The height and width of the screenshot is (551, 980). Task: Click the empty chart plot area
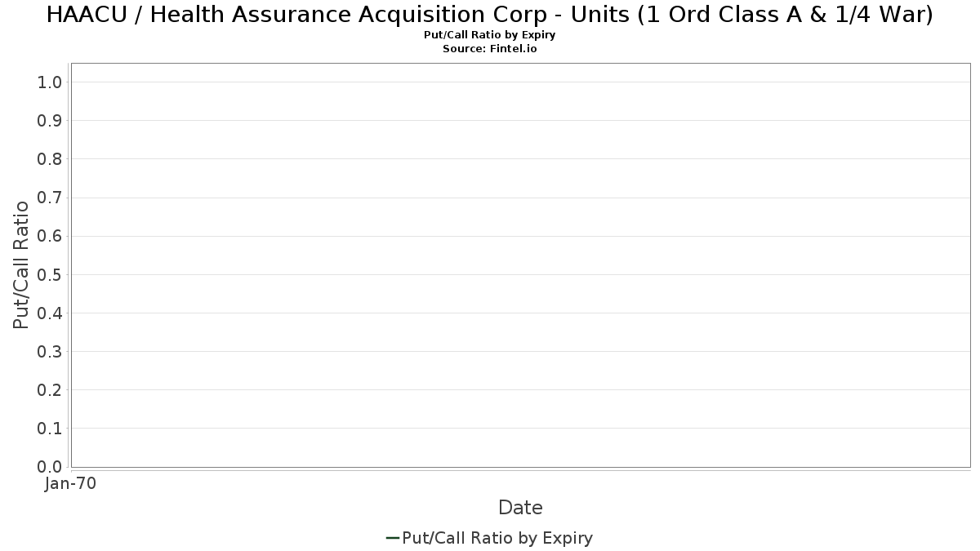pos(520,265)
